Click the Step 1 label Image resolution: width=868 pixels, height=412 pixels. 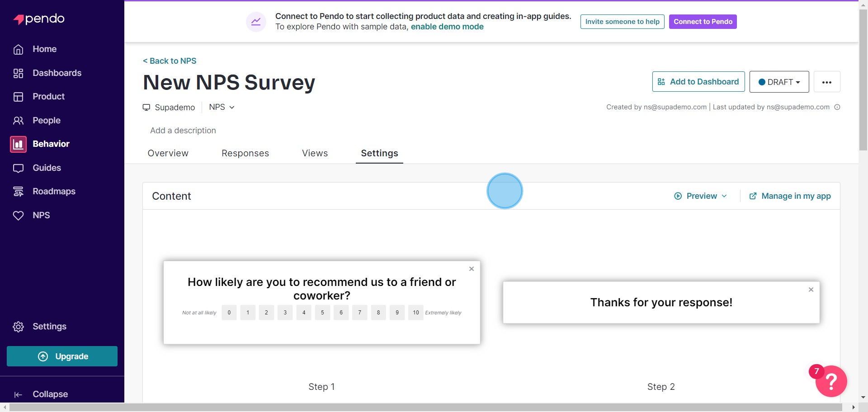[x=321, y=387]
